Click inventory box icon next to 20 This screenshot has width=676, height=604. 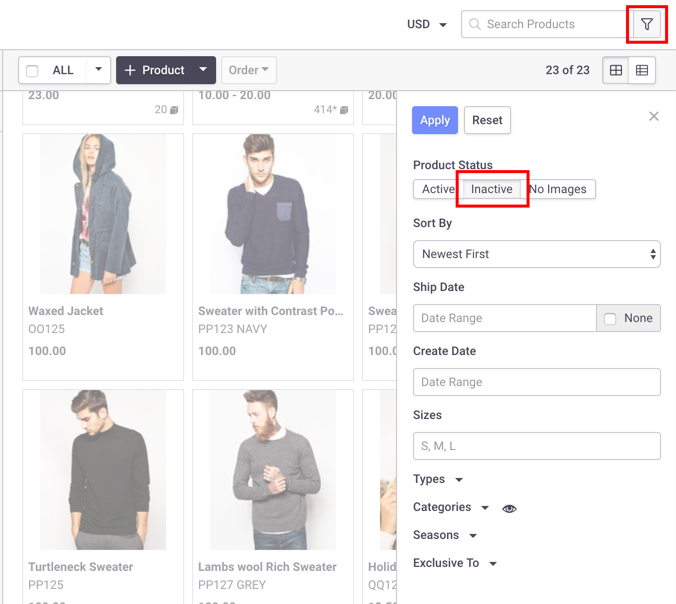pos(174,110)
